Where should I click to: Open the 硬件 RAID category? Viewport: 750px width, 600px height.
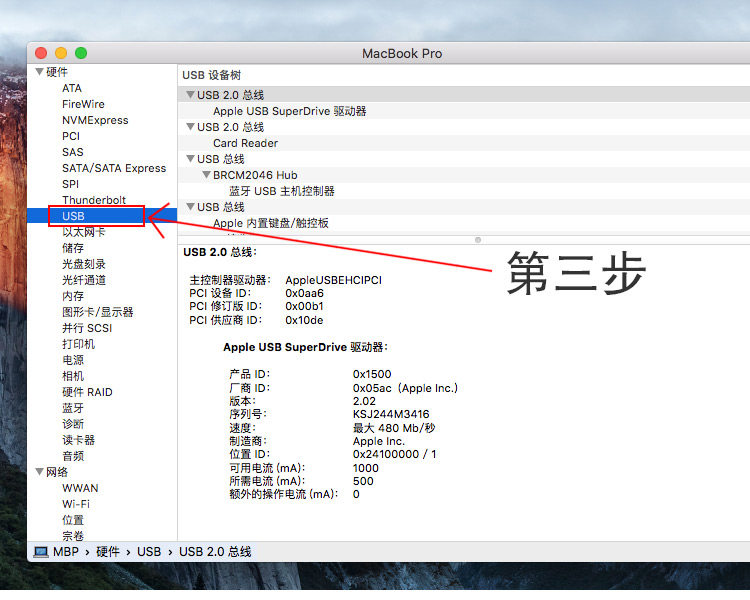tap(87, 392)
